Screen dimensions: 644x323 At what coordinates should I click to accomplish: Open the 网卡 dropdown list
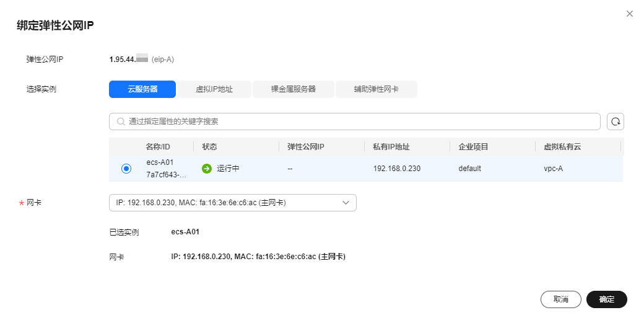(232, 203)
